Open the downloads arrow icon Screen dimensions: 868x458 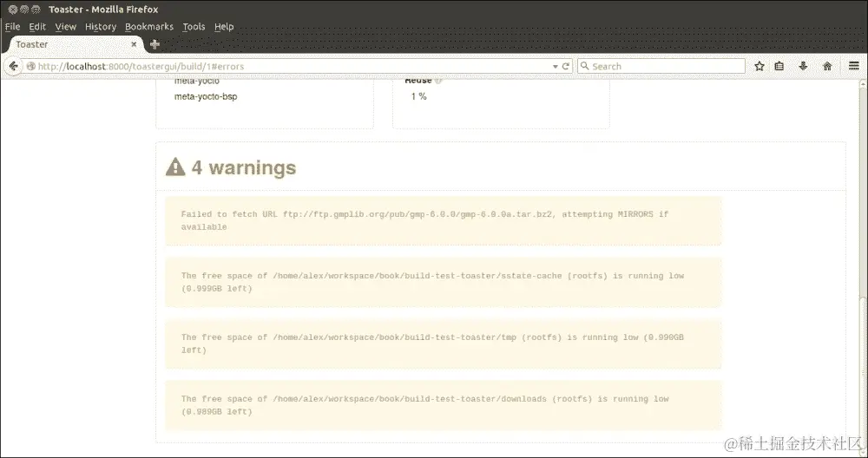click(803, 67)
